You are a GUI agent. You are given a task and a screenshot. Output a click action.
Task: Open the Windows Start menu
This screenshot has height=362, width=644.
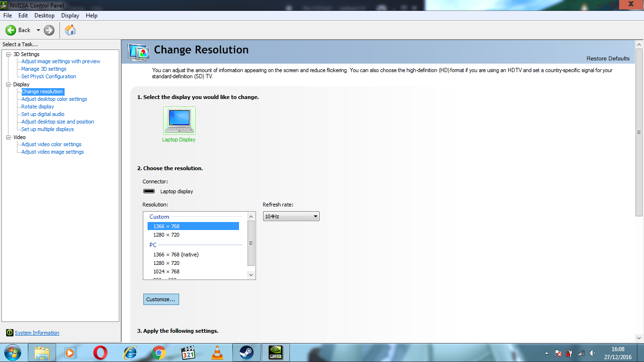tap(12, 353)
